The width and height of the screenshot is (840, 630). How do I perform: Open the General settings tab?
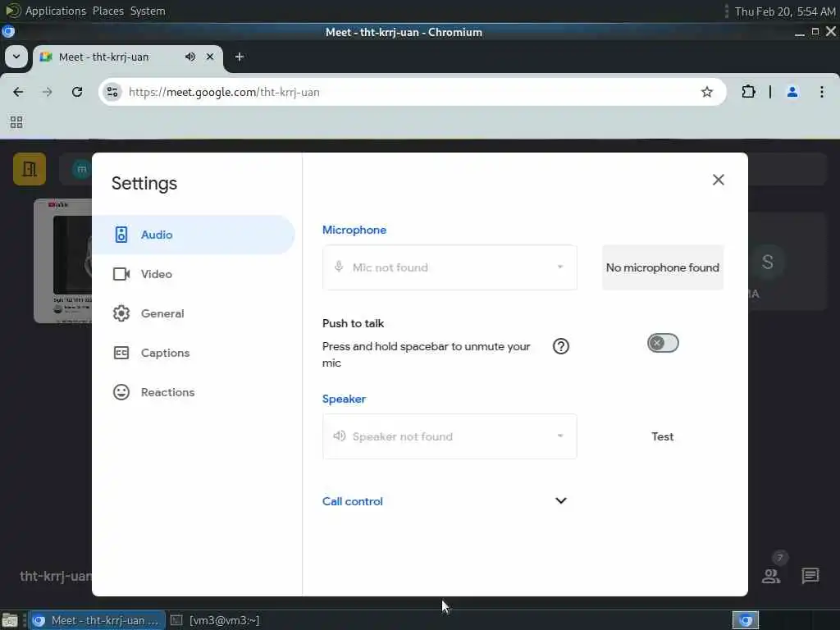194,313
